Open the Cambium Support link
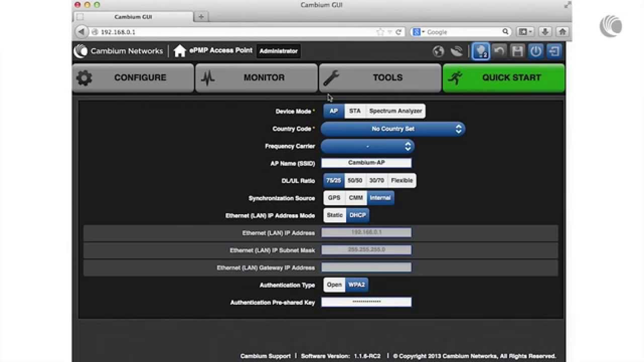 click(265, 356)
